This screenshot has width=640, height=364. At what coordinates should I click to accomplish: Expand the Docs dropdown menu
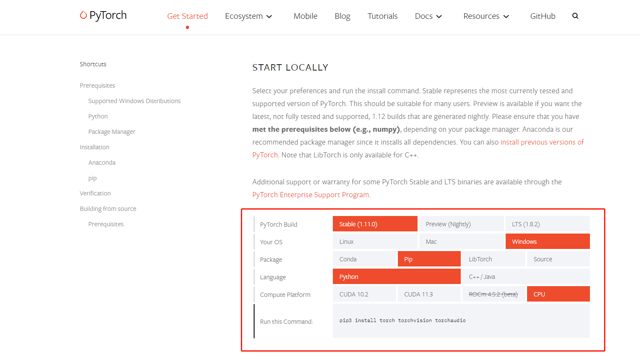[428, 16]
